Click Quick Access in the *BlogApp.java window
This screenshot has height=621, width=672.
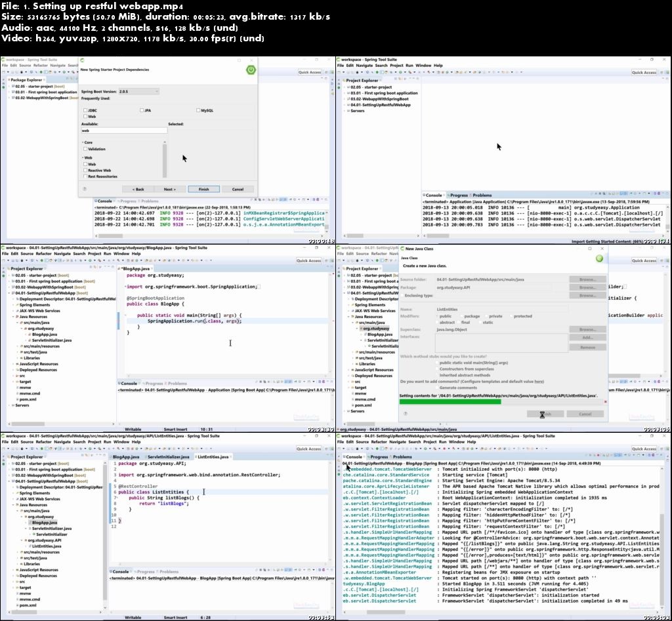tap(308, 260)
